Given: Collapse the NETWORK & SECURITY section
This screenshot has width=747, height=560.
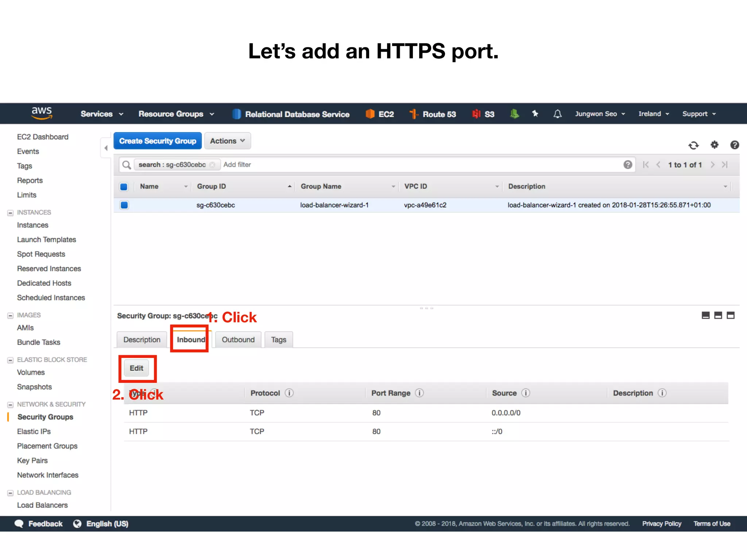Looking at the screenshot, I should (x=10, y=404).
